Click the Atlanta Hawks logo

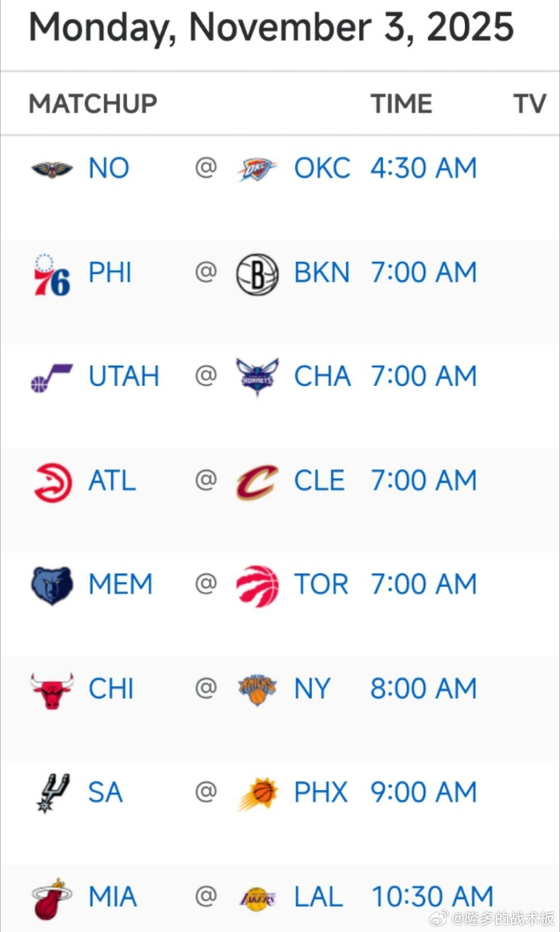(x=51, y=480)
